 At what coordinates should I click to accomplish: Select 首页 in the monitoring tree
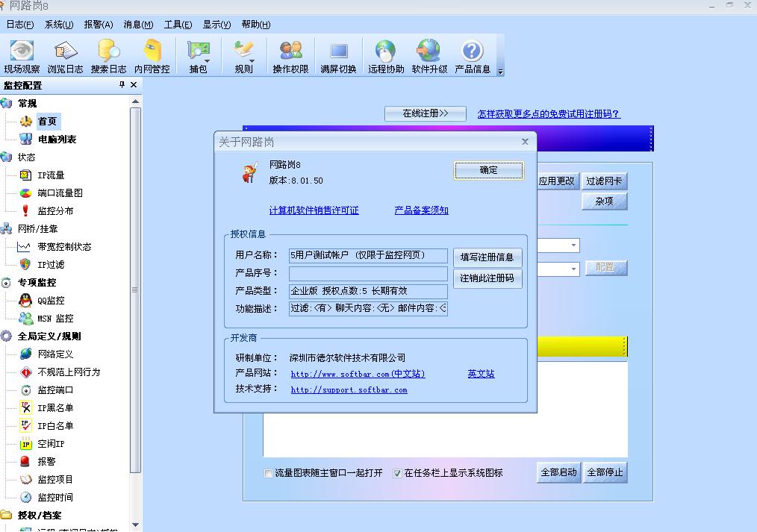[47, 122]
